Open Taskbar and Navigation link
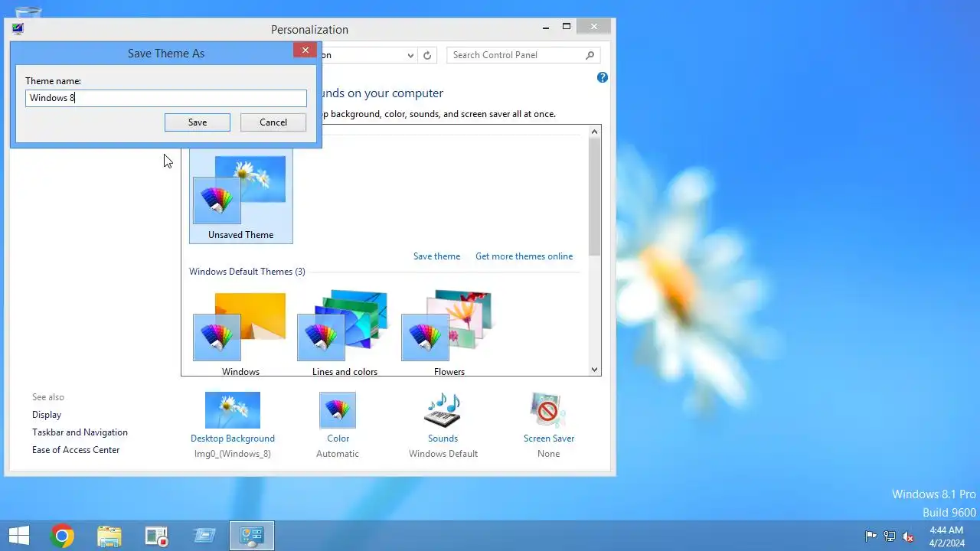Screen dimensions: 980x551 coord(80,432)
